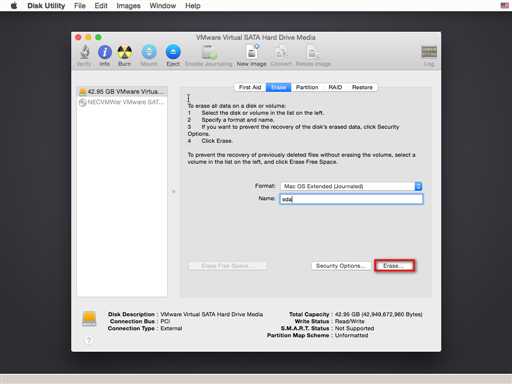Click the Erase... button
The image size is (512, 384).
pos(394,266)
